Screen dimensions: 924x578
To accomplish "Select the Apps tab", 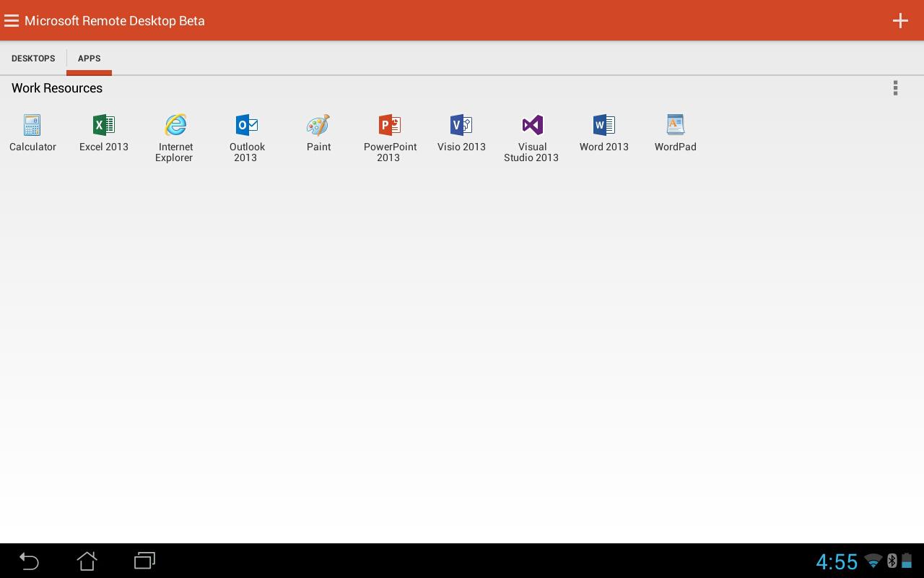I will (x=89, y=59).
